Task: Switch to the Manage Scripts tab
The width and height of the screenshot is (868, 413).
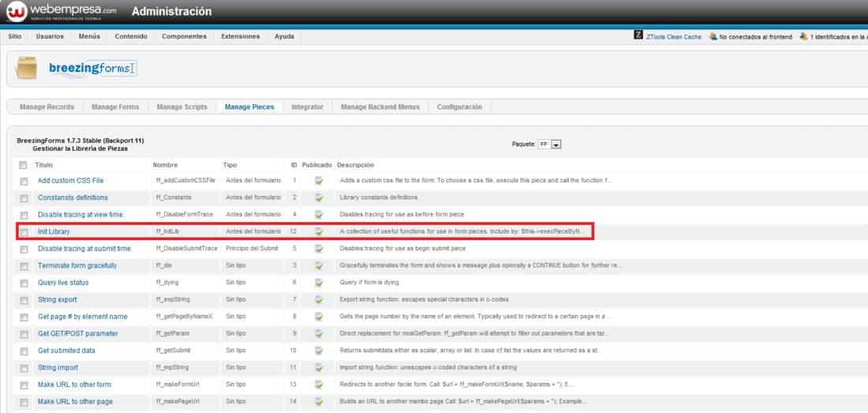Action: pos(182,107)
